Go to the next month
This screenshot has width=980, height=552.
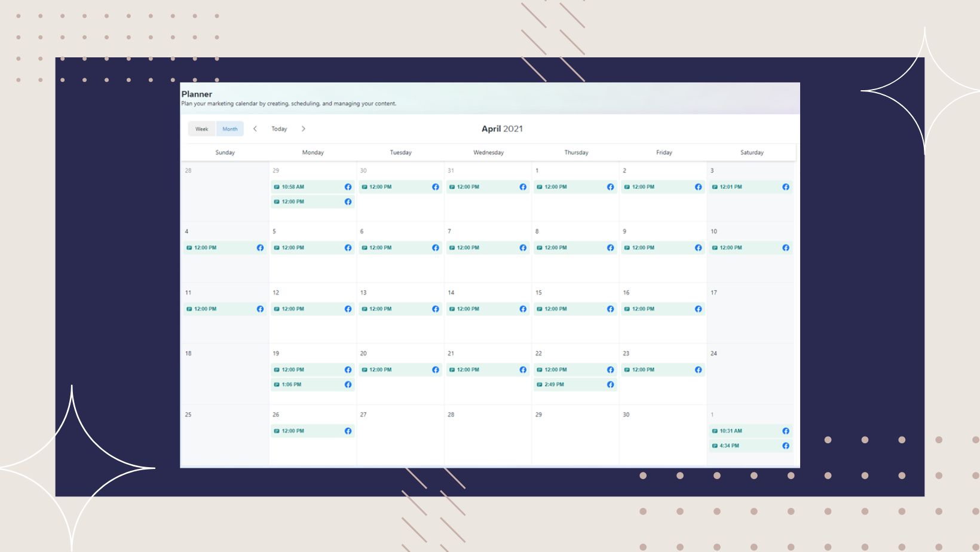point(304,128)
